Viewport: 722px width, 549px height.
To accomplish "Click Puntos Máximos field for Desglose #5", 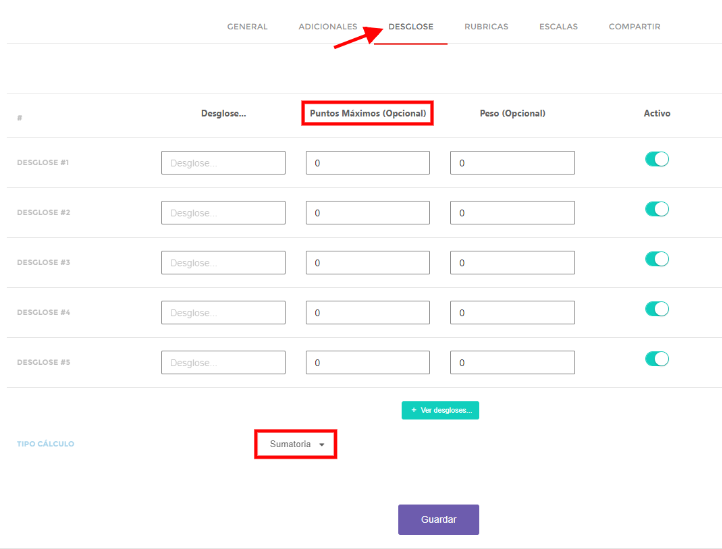I will point(368,362).
